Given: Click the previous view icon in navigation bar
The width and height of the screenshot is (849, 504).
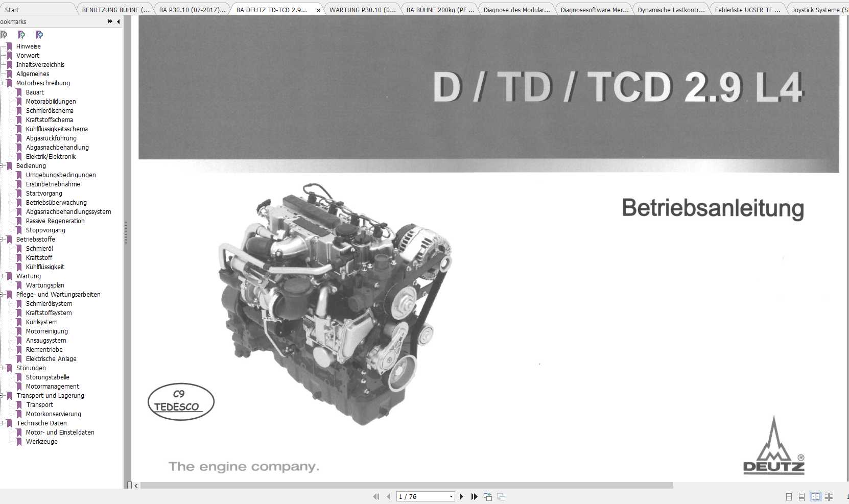Looking at the screenshot, I should (488, 496).
